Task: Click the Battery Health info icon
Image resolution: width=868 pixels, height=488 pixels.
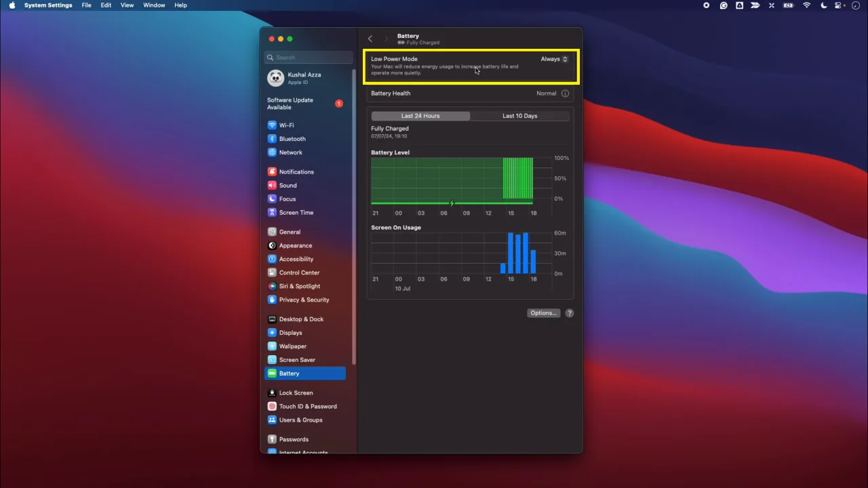Action: point(565,93)
